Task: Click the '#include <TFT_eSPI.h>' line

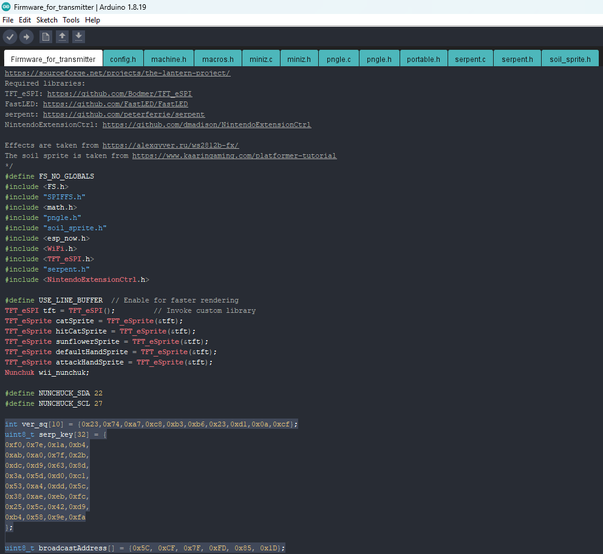Action: [49, 259]
